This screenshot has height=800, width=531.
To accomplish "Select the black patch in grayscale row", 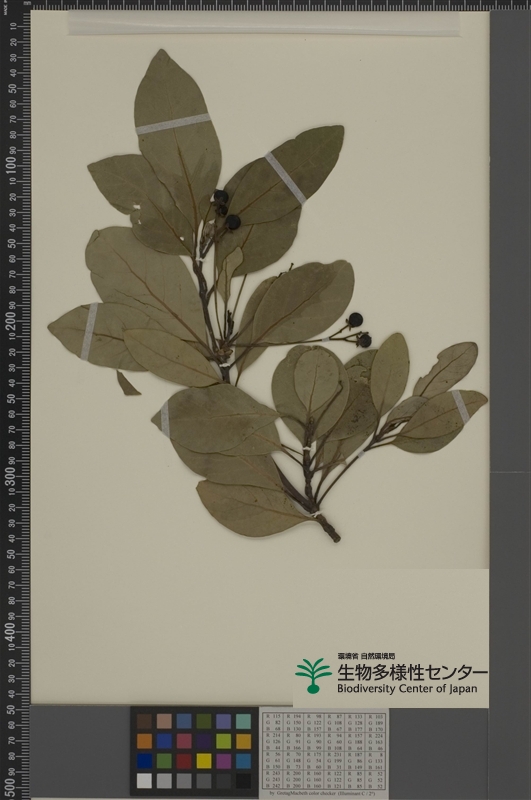I will click(x=243, y=781).
